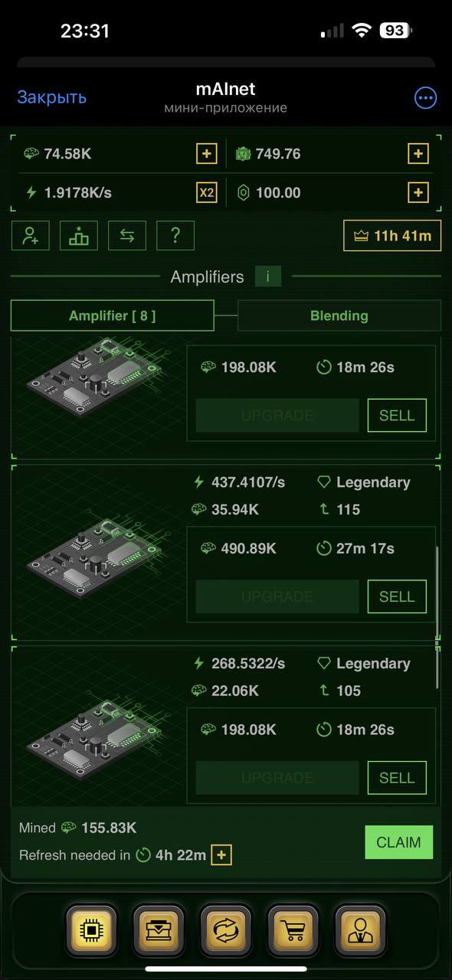Activate the X2 speed boost
The height and width of the screenshot is (980, 452).
[207, 193]
